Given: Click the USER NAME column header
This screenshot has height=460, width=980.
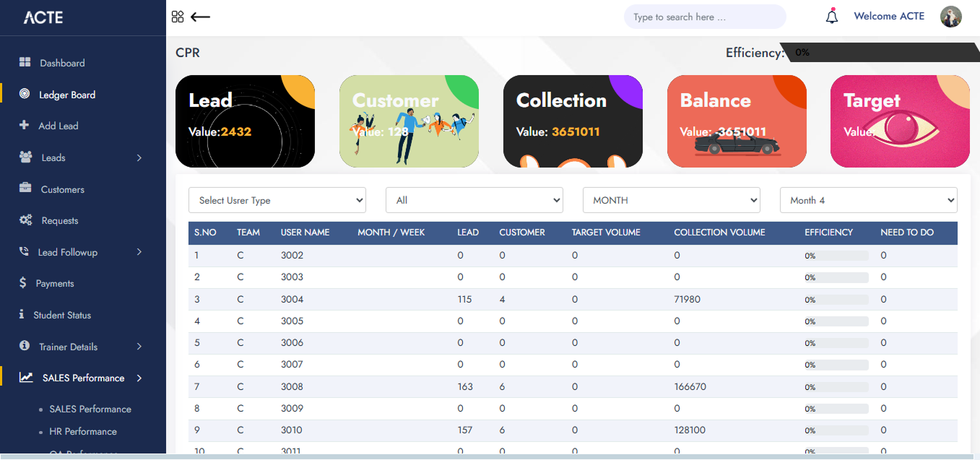Looking at the screenshot, I should 305,233.
